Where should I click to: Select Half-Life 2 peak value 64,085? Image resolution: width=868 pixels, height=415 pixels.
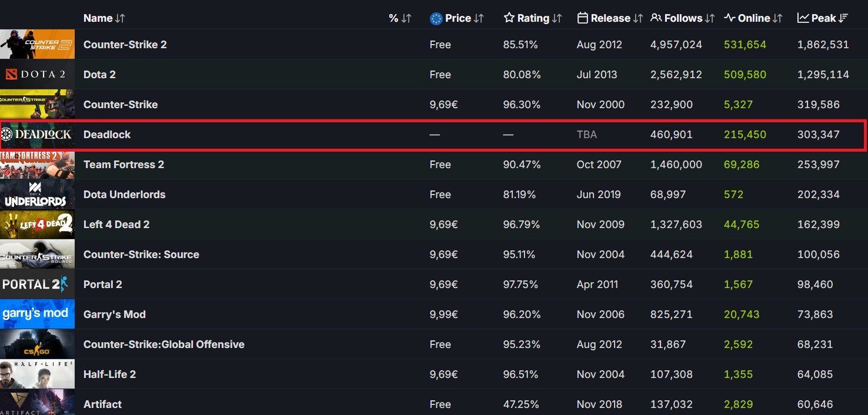tap(815, 374)
